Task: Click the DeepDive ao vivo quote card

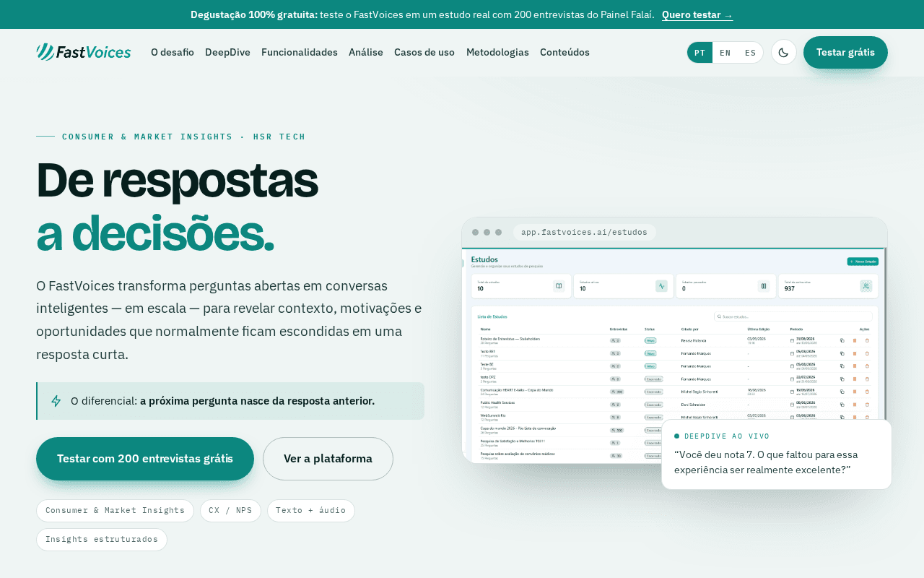Action: pos(777,454)
